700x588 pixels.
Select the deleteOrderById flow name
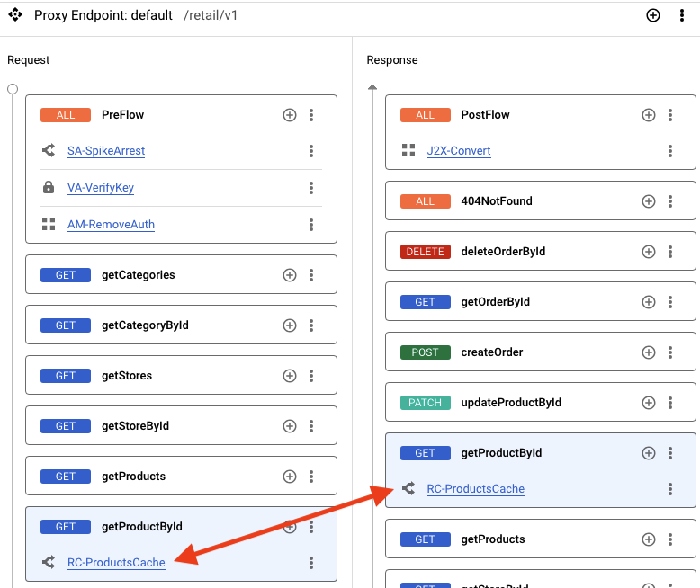(503, 251)
